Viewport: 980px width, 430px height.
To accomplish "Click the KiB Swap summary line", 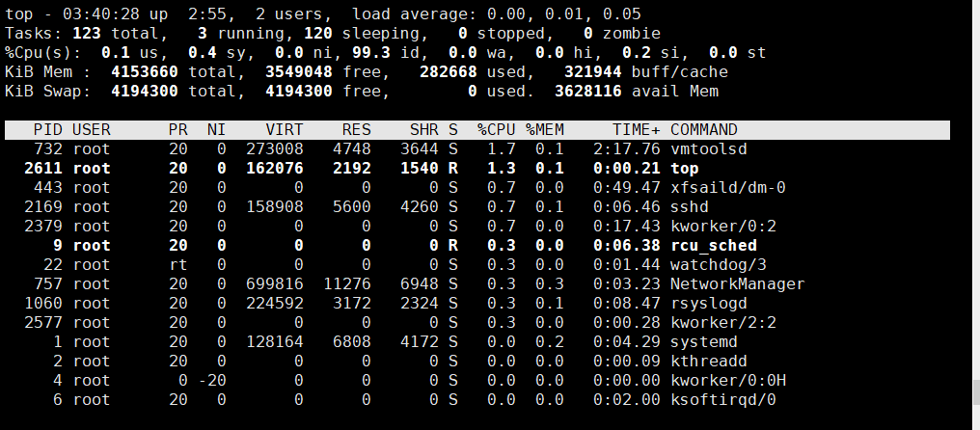I will pyautogui.click(x=362, y=92).
